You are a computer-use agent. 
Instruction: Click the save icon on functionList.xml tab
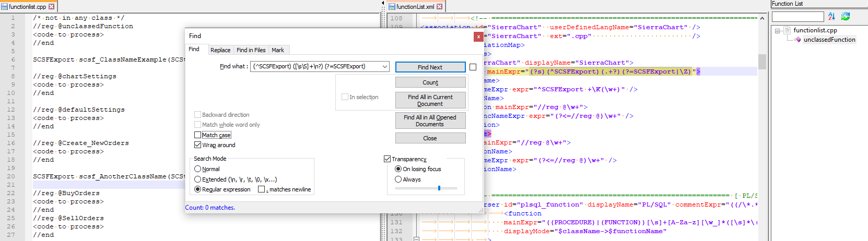392,7
